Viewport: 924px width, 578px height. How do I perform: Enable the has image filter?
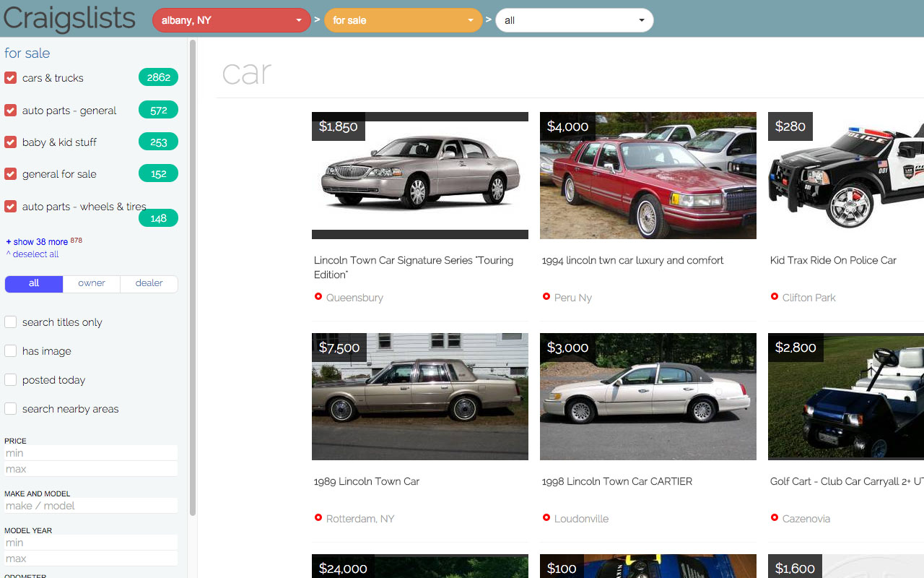[11, 350]
